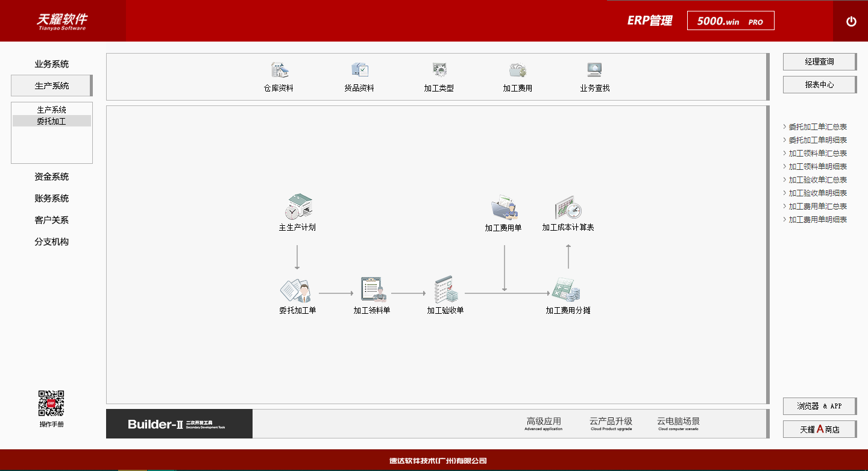Viewport: 868px width, 471px height.
Task: Open 货品资料 (goods data) icon
Action: 358,75
